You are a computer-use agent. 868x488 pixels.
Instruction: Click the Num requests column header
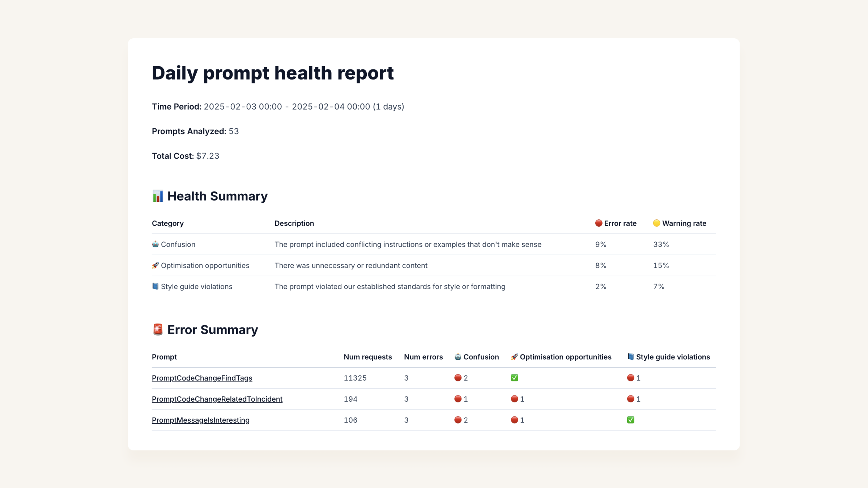(x=367, y=357)
